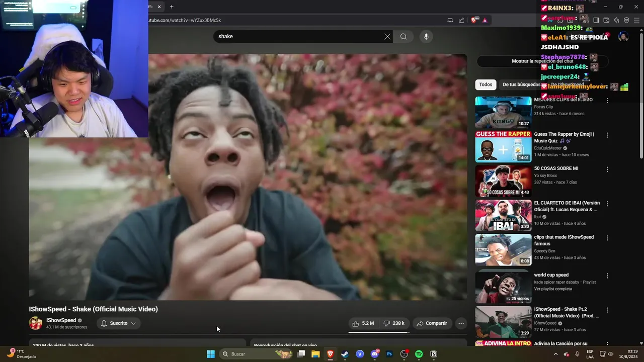
Task: Open File Explorer from taskbar
Action: [315, 354]
